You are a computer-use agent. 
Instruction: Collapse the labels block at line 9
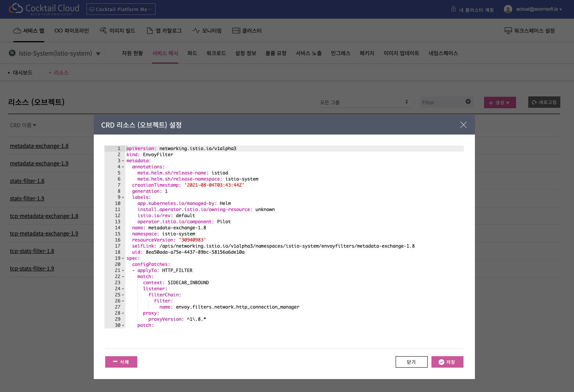click(x=123, y=198)
